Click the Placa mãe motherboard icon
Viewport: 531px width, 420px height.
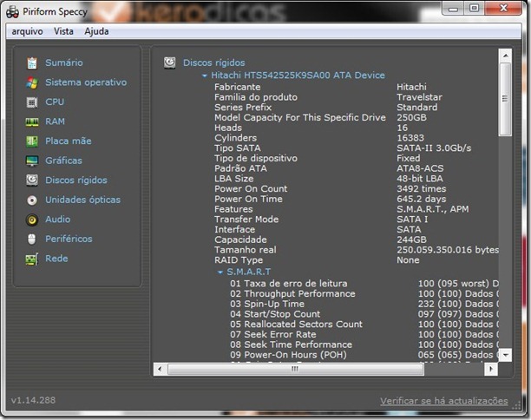tap(32, 141)
